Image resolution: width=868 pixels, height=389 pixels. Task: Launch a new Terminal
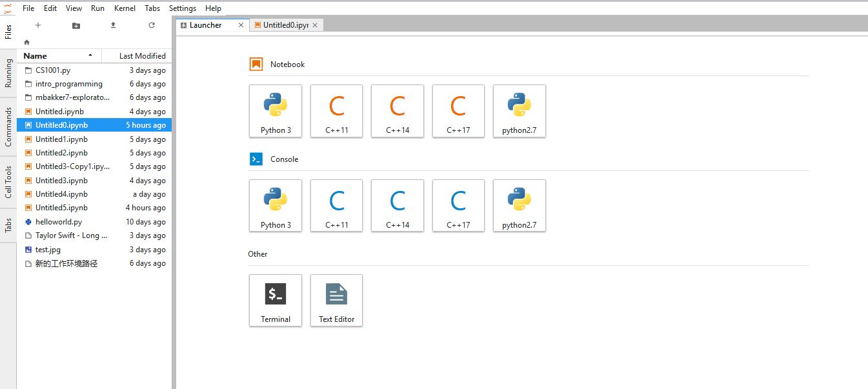click(x=276, y=301)
